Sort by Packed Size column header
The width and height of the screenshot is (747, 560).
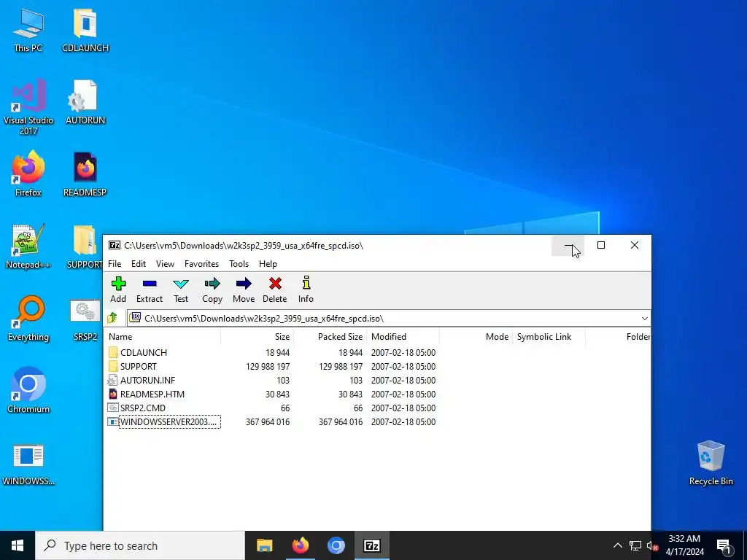click(x=330, y=337)
